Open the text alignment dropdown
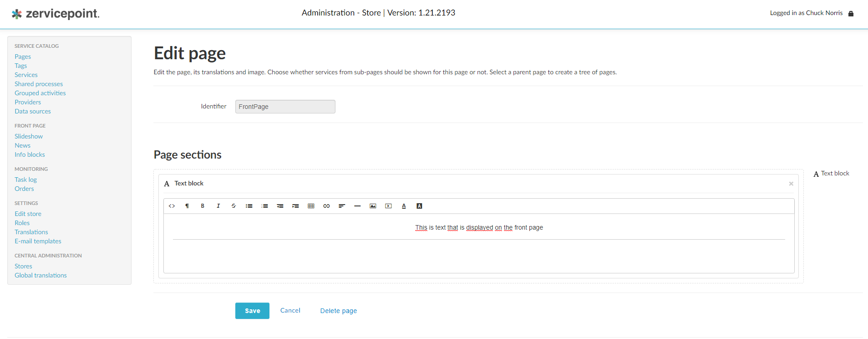The height and width of the screenshot is (339, 868). (342, 206)
